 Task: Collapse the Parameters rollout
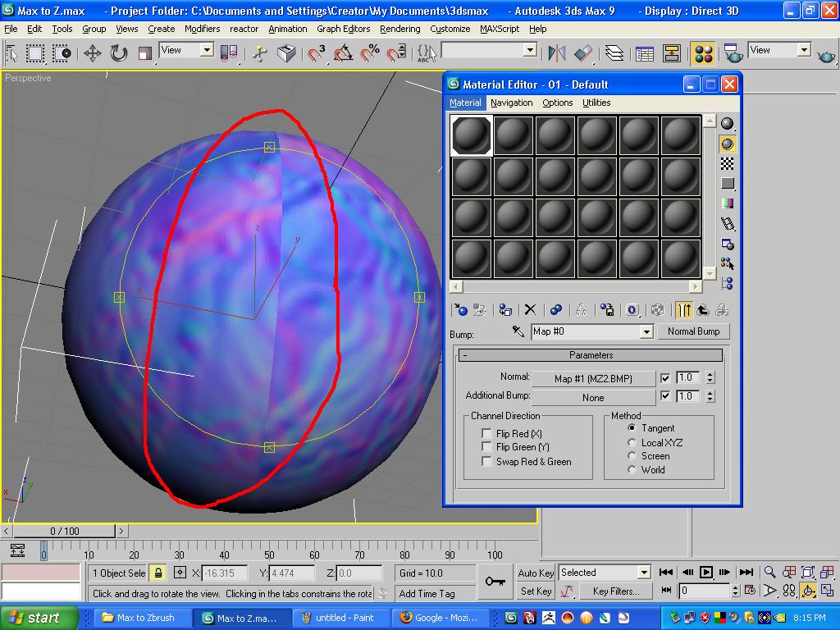591,355
